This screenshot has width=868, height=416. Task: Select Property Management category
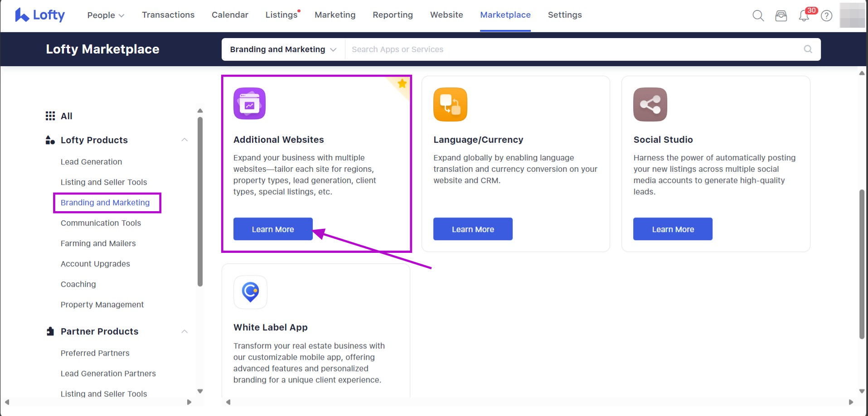[102, 305]
